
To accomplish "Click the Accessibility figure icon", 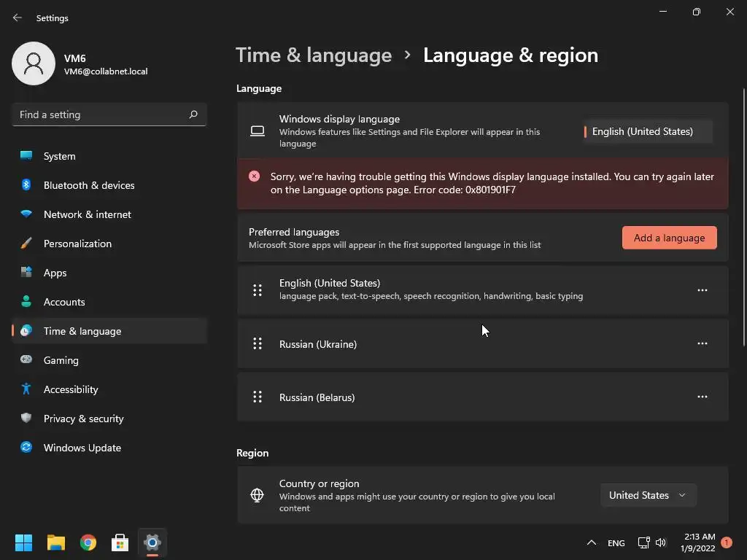I will 26,389.
